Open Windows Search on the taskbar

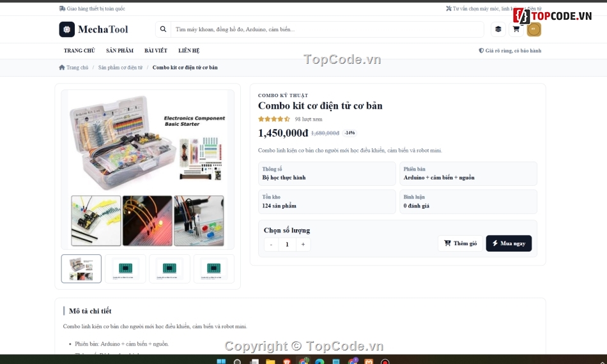point(237,361)
